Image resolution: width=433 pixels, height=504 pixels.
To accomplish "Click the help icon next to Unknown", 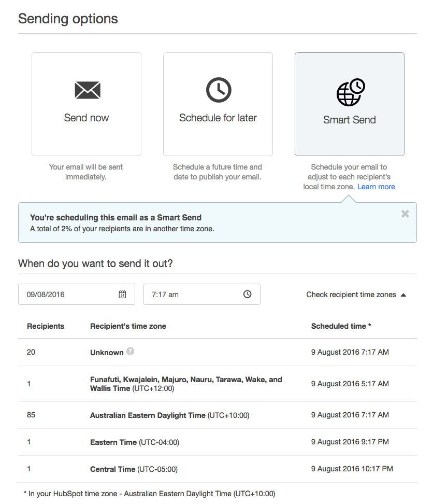I will [130, 352].
